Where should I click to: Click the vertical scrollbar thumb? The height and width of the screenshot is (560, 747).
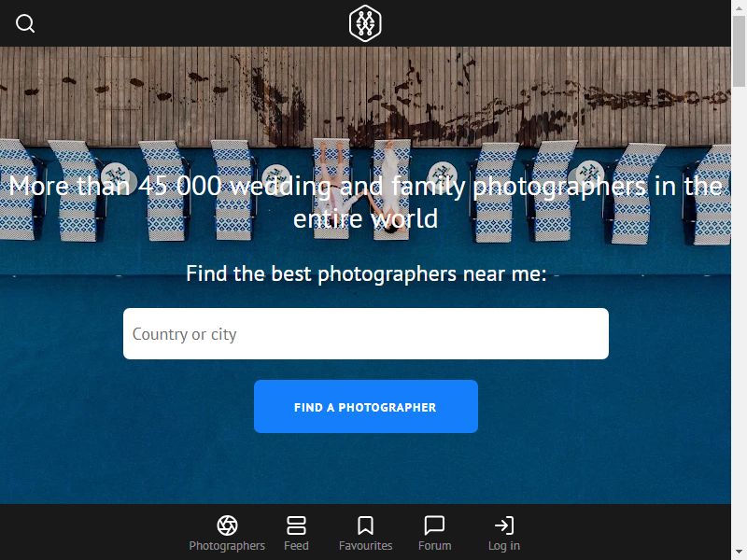click(739, 51)
